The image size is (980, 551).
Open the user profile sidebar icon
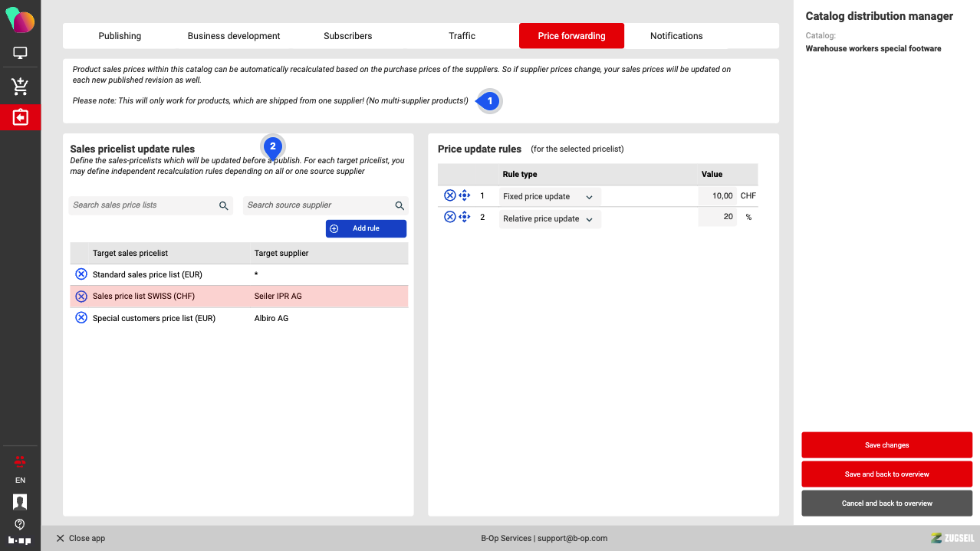[x=20, y=501]
